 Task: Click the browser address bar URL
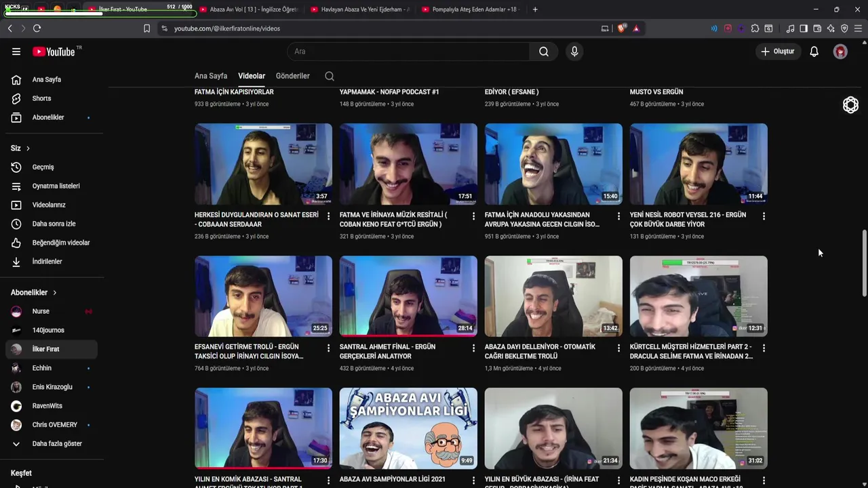[226, 28]
